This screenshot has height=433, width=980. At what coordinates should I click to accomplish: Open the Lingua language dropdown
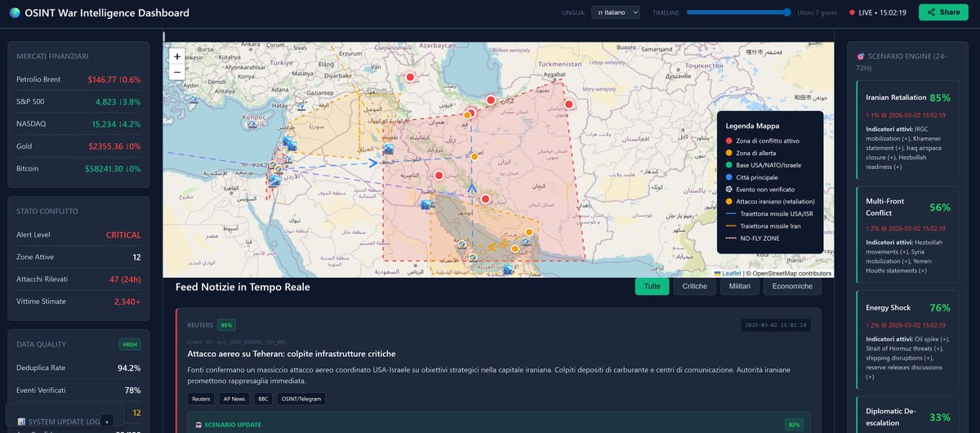pyautogui.click(x=616, y=12)
